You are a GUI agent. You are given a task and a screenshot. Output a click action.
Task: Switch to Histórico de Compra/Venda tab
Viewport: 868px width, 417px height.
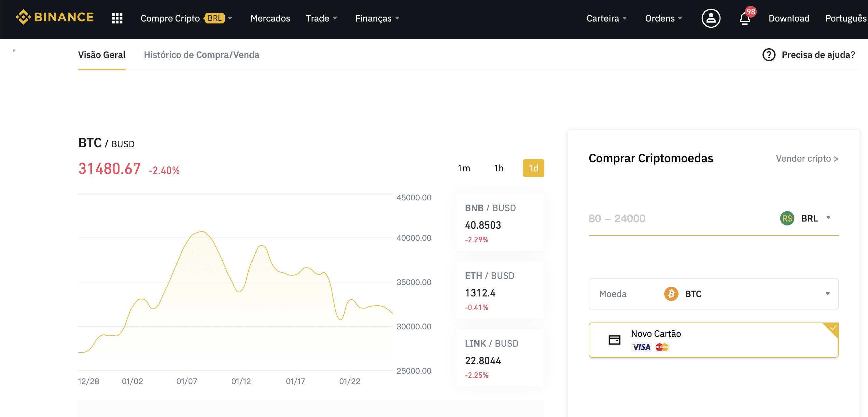[x=202, y=55]
